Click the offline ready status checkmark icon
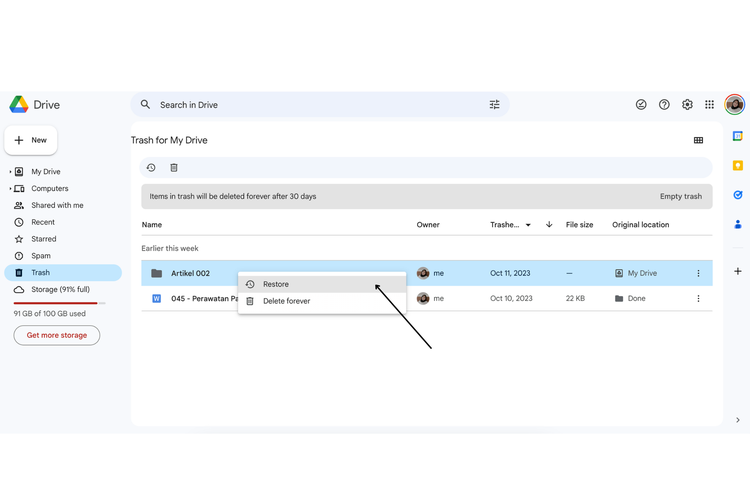This screenshot has height=500, width=750. 641,105
